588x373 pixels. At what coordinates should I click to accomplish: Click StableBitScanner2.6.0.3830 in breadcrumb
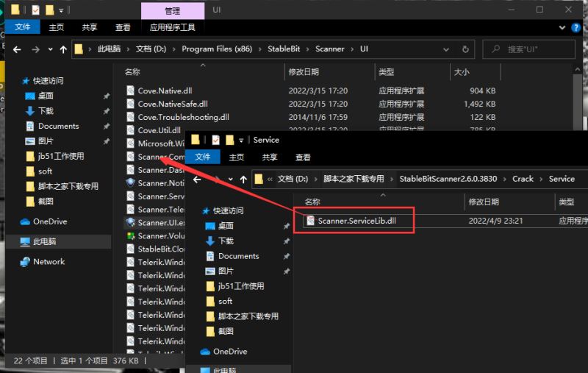[448, 179]
